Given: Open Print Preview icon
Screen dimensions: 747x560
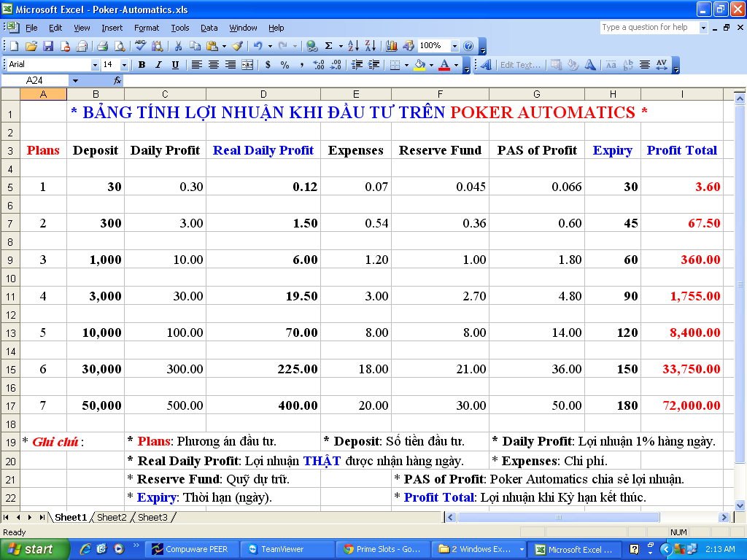Looking at the screenshot, I should point(120,46).
